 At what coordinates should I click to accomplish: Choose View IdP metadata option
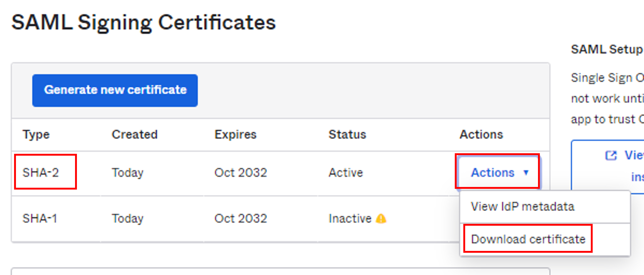(522, 206)
